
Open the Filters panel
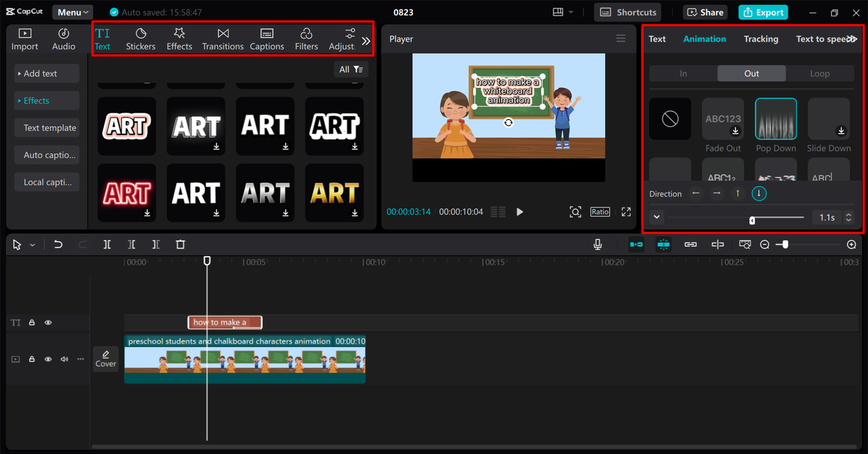(306, 39)
